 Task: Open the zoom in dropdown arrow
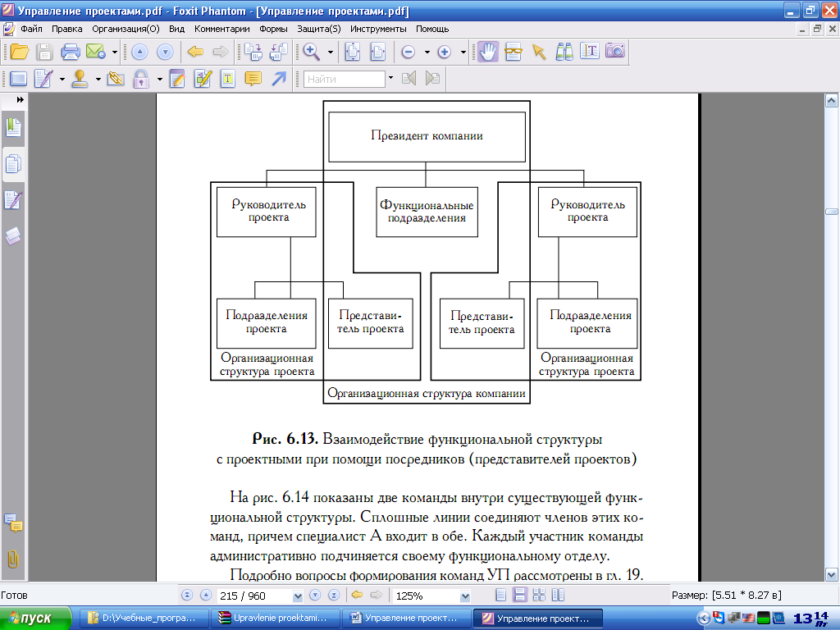point(463,52)
